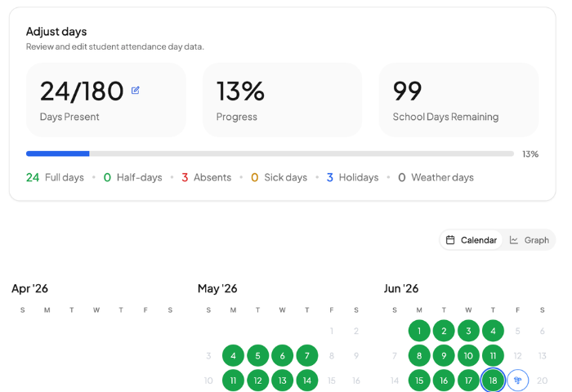Select June 16 green day
The height and width of the screenshot is (392, 572).
click(444, 381)
